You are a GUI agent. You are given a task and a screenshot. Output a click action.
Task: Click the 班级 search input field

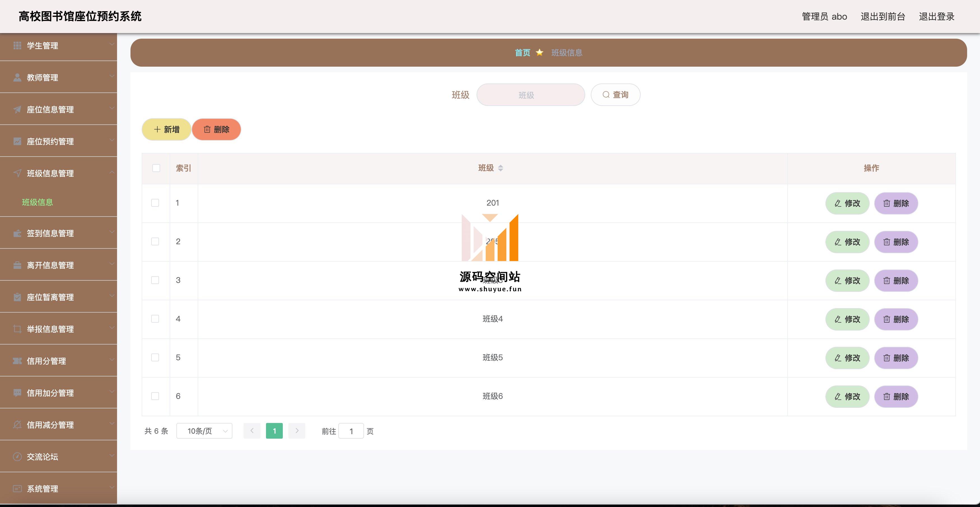click(530, 95)
